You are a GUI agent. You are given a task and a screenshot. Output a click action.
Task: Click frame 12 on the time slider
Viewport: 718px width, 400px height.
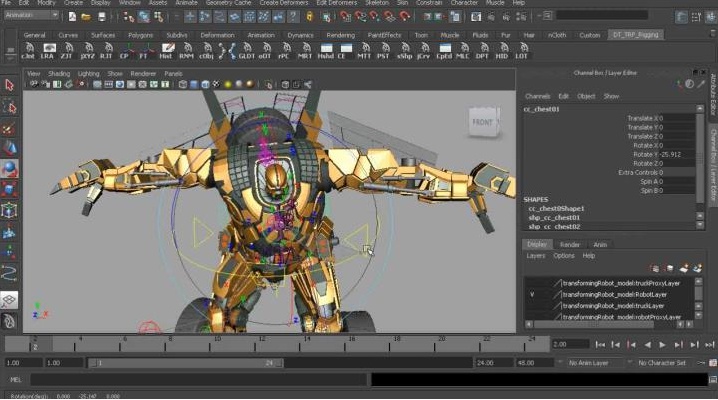click(x=261, y=344)
